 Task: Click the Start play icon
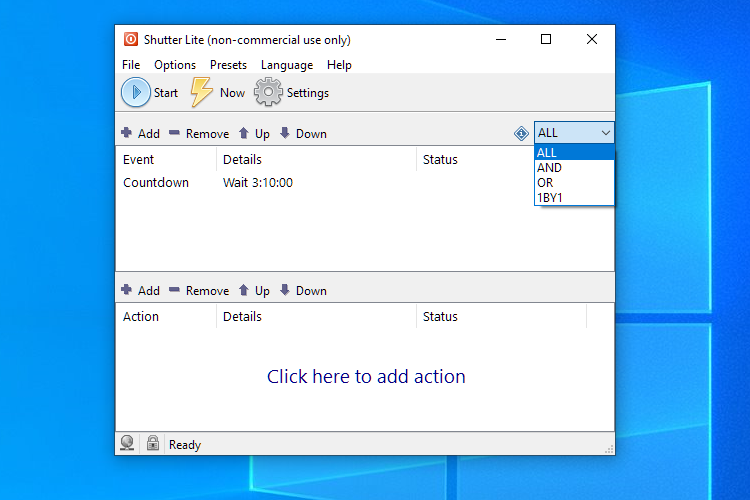point(136,92)
